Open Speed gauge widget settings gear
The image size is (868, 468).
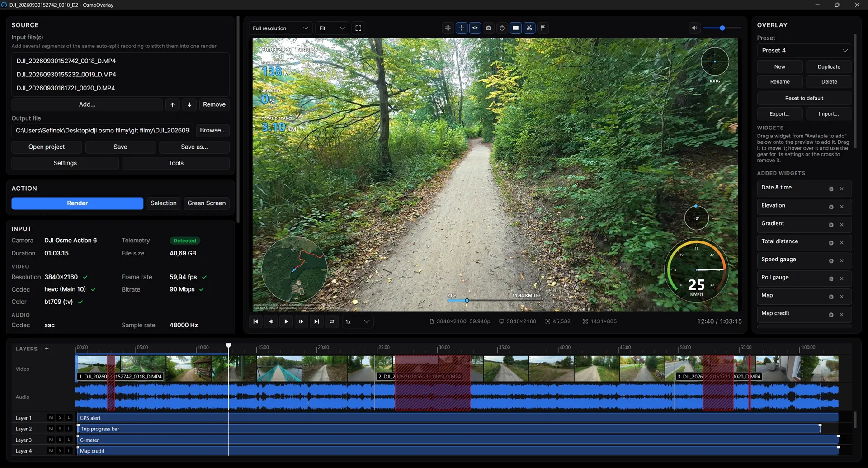pyautogui.click(x=831, y=261)
